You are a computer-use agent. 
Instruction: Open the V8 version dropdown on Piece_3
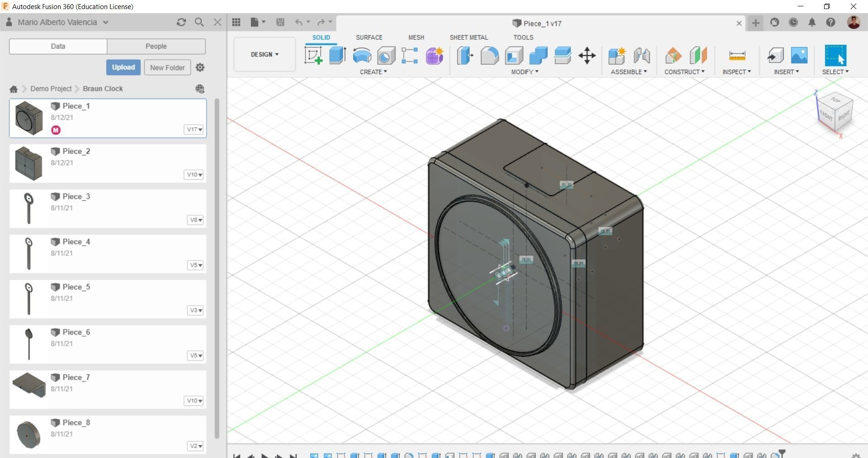tap(195, 220)
